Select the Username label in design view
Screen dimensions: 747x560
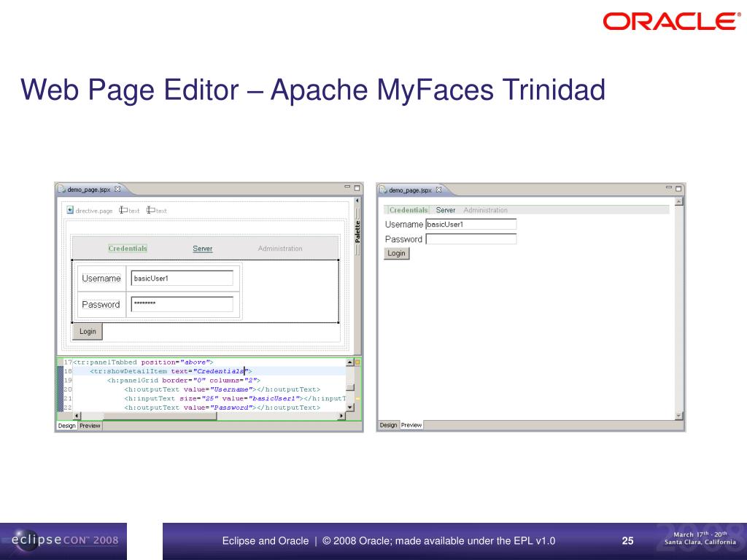[101, 278]
